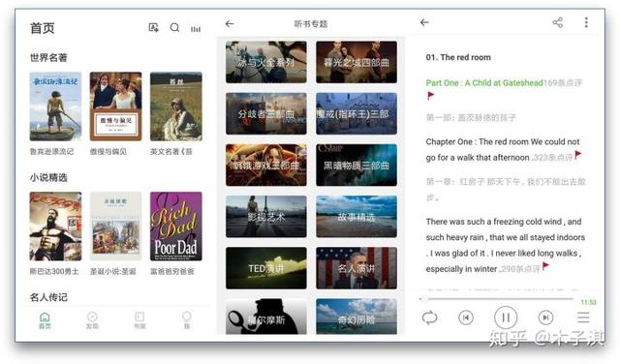The image size is (620, 364).
Task: Share the current chapter via the share icon
Action: pos(558,22)
